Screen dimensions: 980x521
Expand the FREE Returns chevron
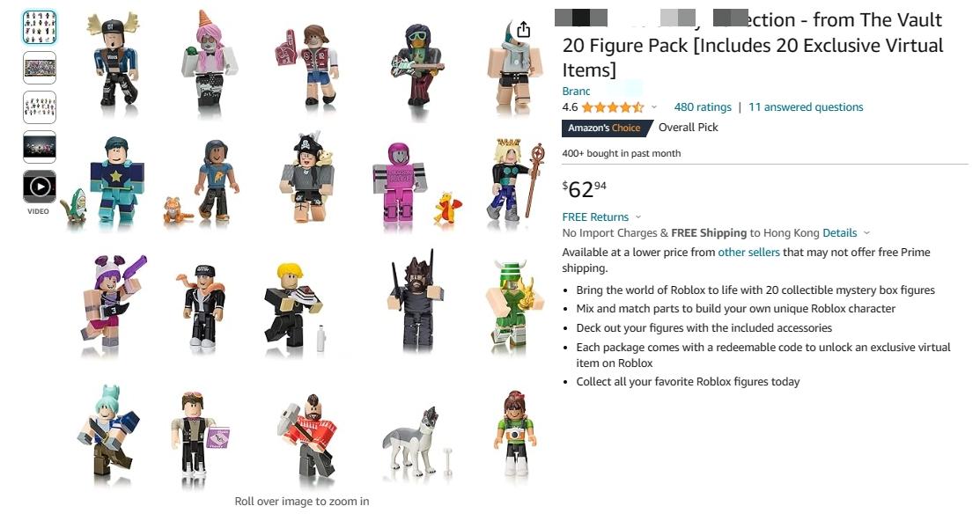click(638, 217)
